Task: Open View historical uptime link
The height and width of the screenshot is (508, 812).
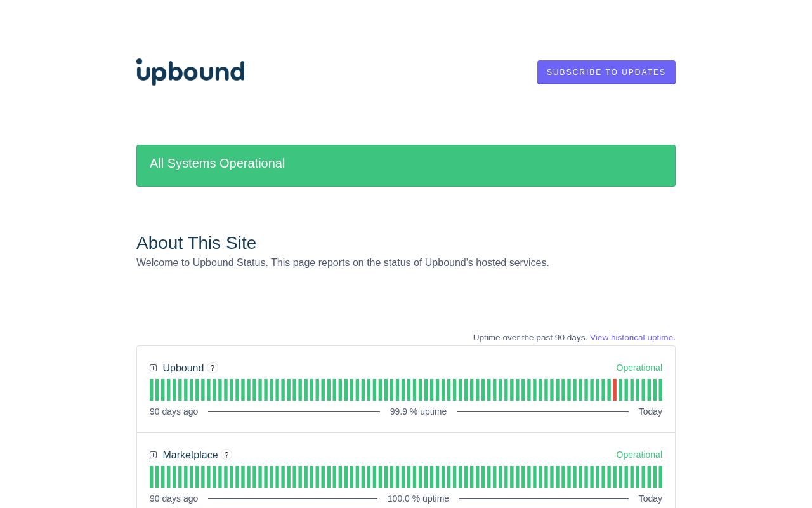Action: [x=632, y=338]
